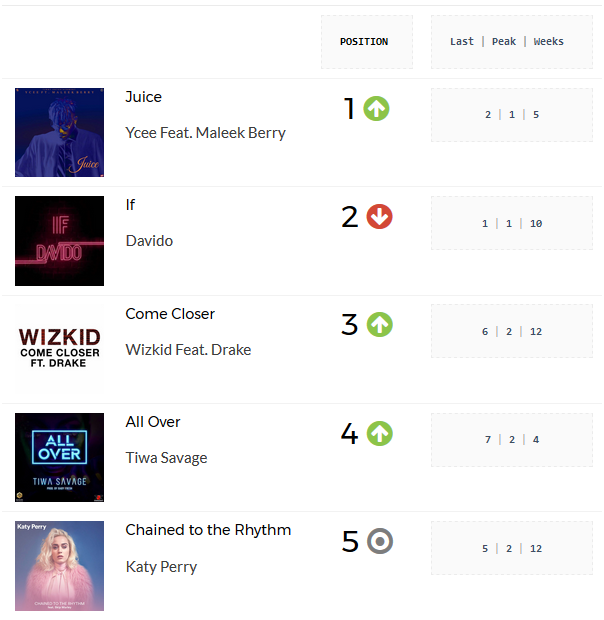Open the Juice song title link

143,97
